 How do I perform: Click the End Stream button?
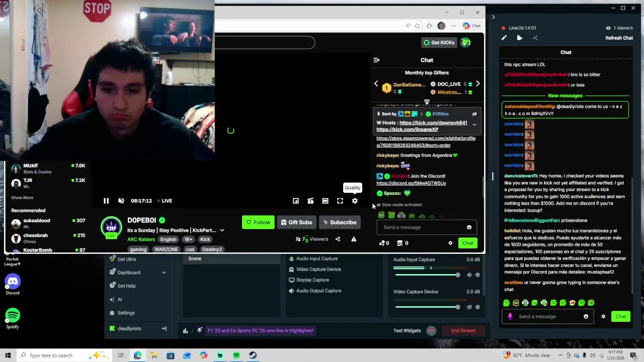tap(463, 331)
